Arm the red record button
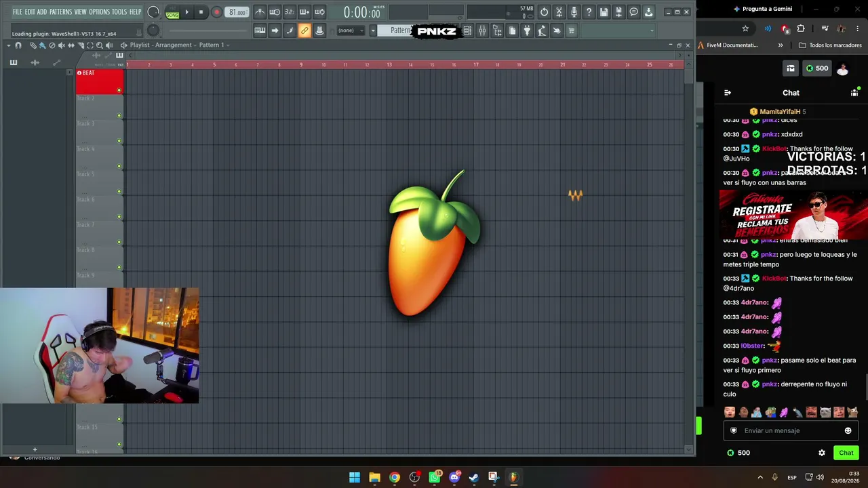Screen dimensions: 868x488 pos(217,12)
